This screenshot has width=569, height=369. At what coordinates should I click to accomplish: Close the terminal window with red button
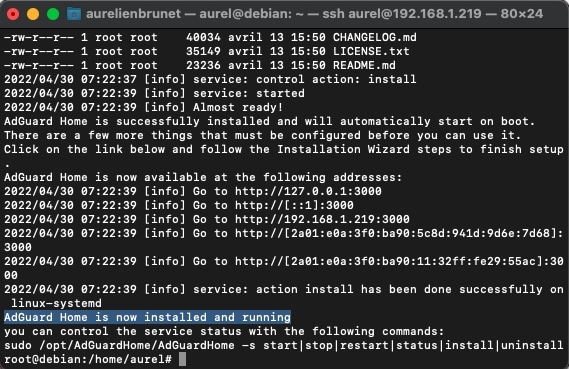point(13,15)
